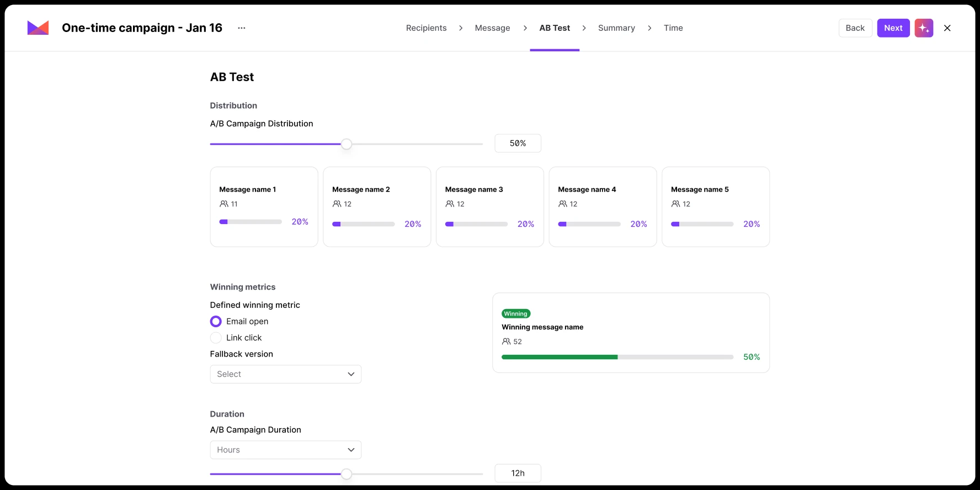Click the 12h duration input field

tap(518, 473)
